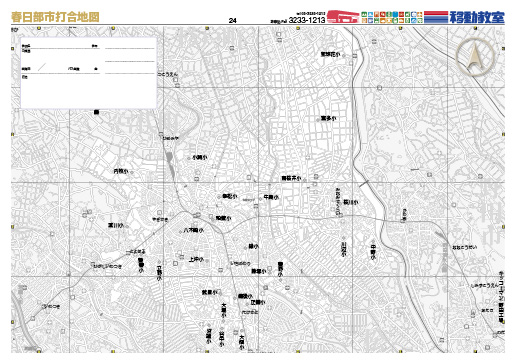Click the red building logo in header
The image size is (516, 364).
[x=343, y=17]
